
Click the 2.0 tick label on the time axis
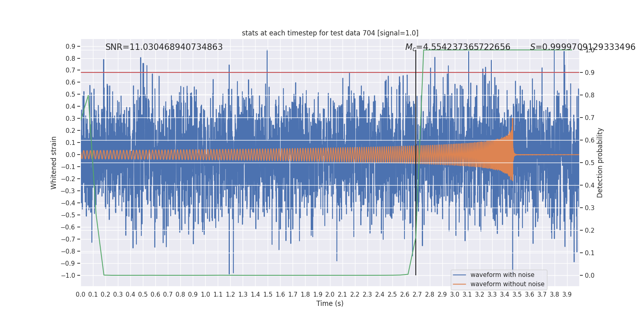(x=330, y=295)
